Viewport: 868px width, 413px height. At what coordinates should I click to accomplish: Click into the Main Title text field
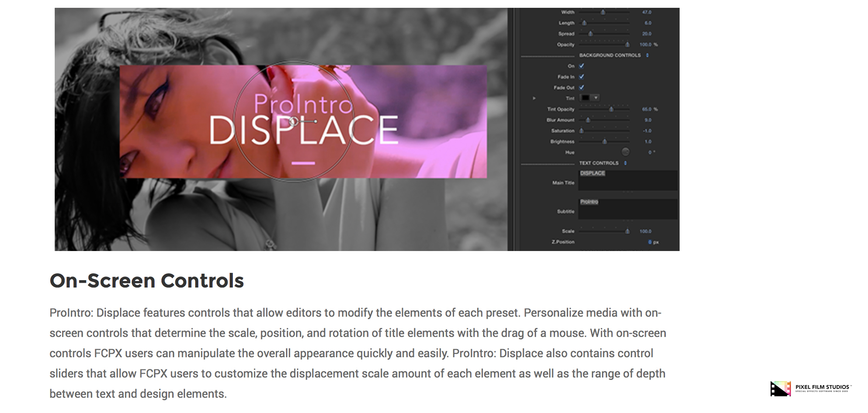click(x=628, y=180)
